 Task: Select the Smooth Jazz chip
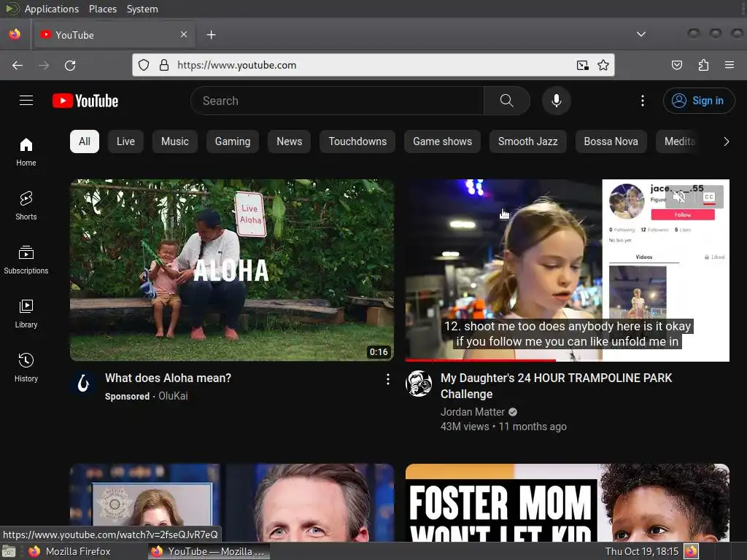tap(528, 141)
